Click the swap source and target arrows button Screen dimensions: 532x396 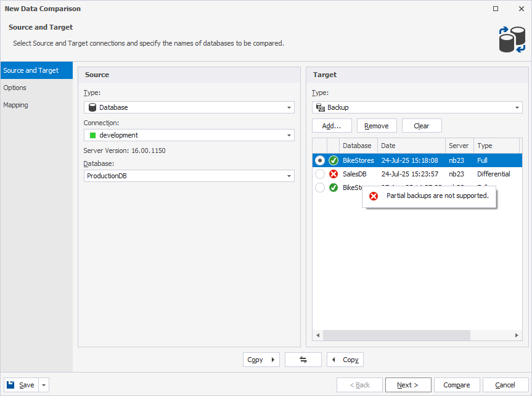pyautogui.click(x=303, y=360)
